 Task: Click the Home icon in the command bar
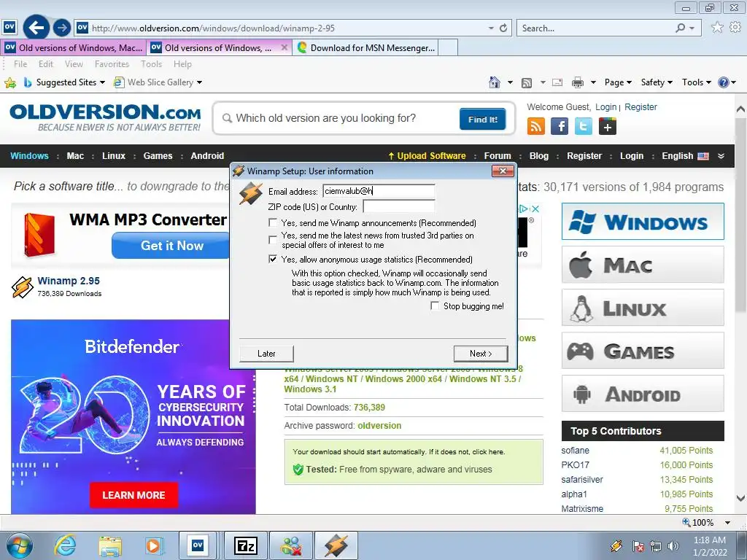[x=495, y=82]
